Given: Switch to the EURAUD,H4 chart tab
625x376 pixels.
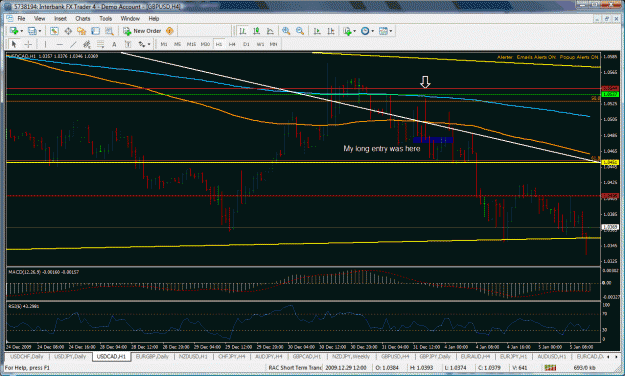Looking at the screenshot, I should point(475,356).
